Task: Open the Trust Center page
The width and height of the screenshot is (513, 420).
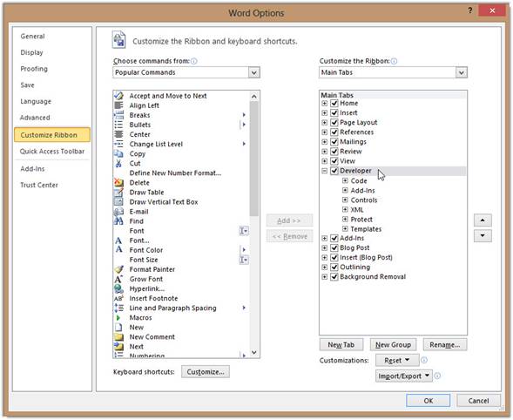Action: 39,185
